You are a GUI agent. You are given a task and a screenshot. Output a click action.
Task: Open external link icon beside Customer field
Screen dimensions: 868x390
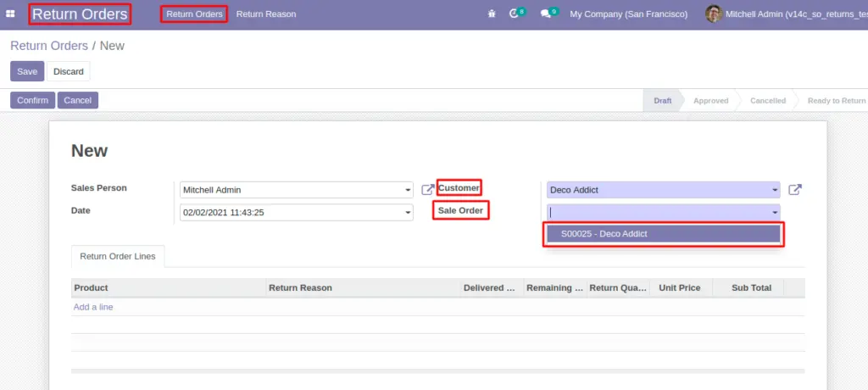coord(795,190)
